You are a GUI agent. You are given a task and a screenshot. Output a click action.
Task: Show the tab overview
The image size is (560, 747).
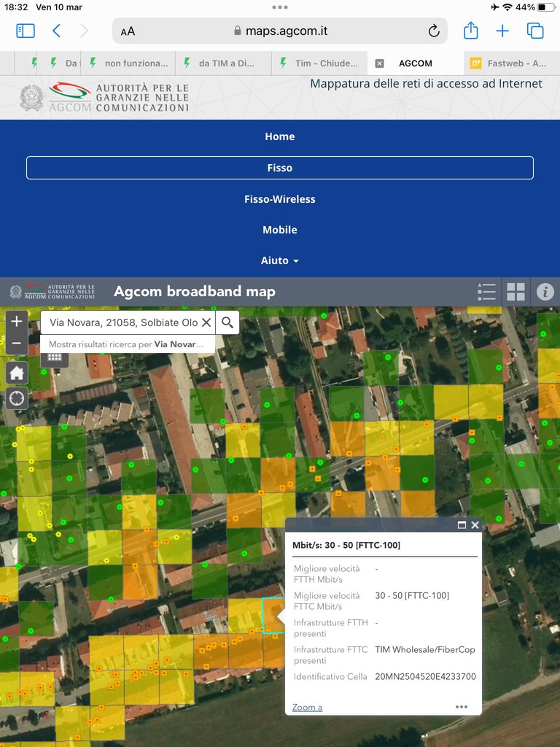tap(535, 31)
